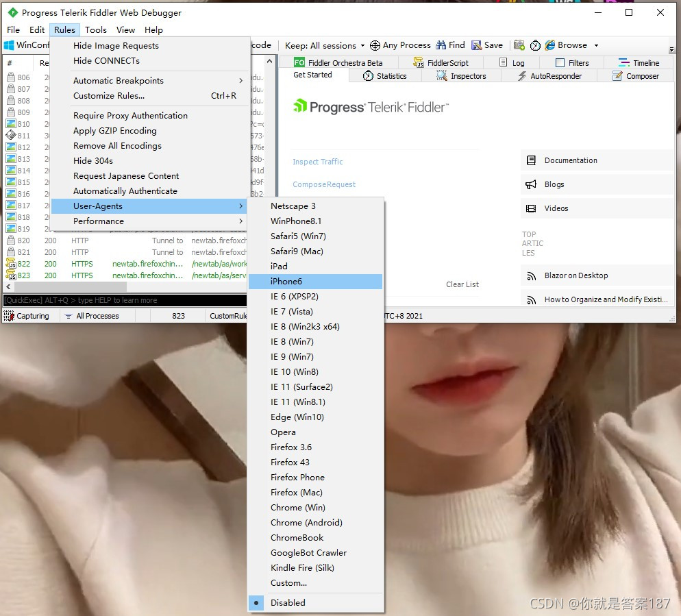Expand the Performance submenu
The height and width of the screenshot is (616, 681).
pos(150,221)
